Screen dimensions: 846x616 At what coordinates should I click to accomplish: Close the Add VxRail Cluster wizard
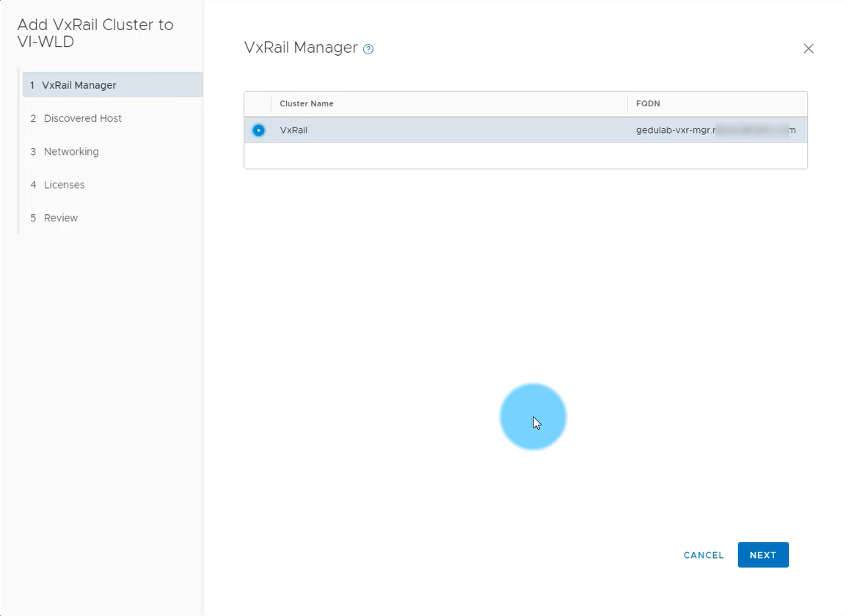point(808,48)
